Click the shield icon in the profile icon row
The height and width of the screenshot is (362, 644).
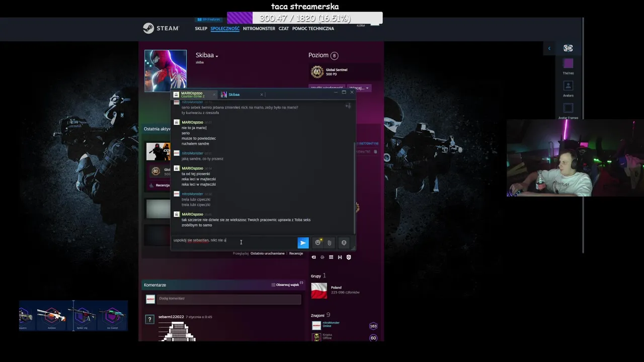click(x=349, y=257)
